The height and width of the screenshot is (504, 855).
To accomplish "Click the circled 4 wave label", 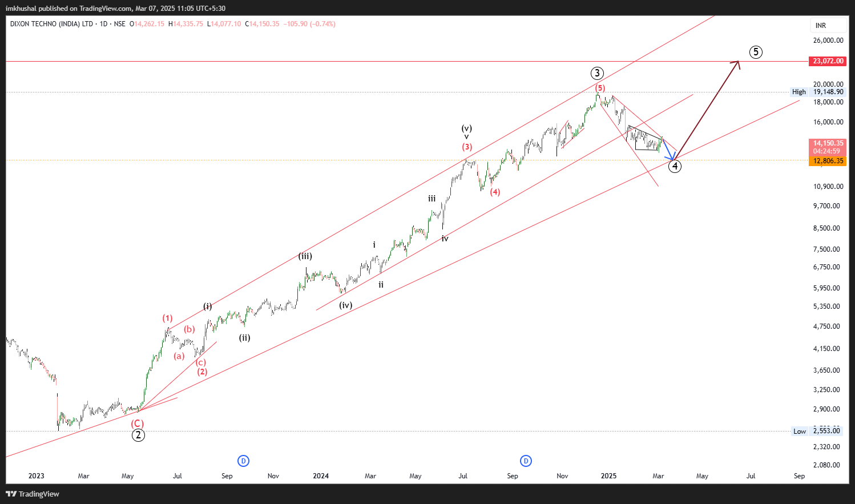I will [675, 166].
